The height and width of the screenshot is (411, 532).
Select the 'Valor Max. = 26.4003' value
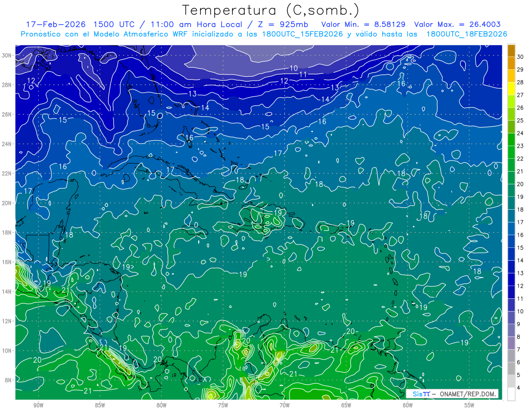tap(458, 24)
